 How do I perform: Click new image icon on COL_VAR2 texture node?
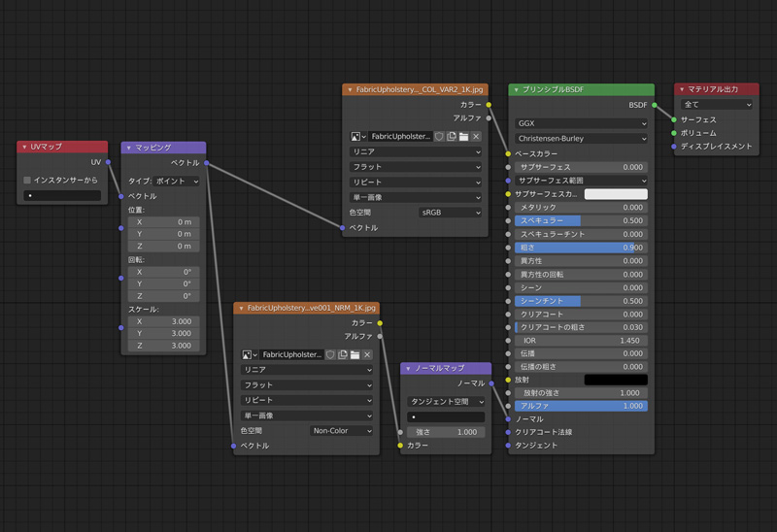point(452,137)
